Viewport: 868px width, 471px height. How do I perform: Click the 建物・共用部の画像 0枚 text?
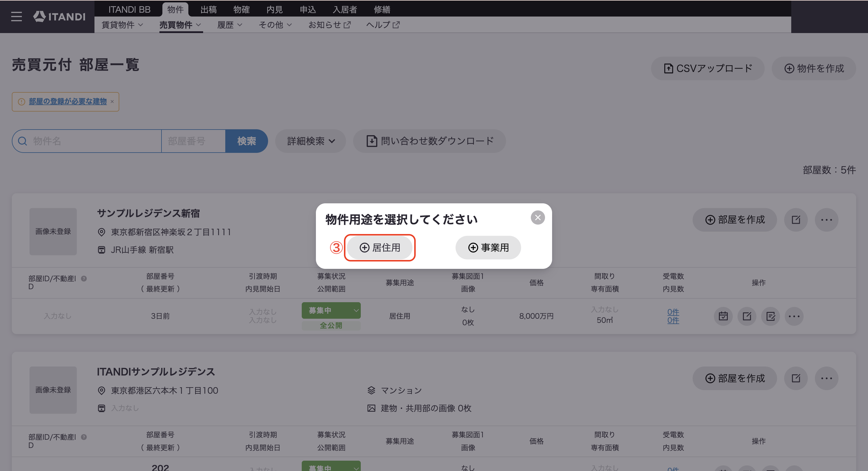pos(426,408)
